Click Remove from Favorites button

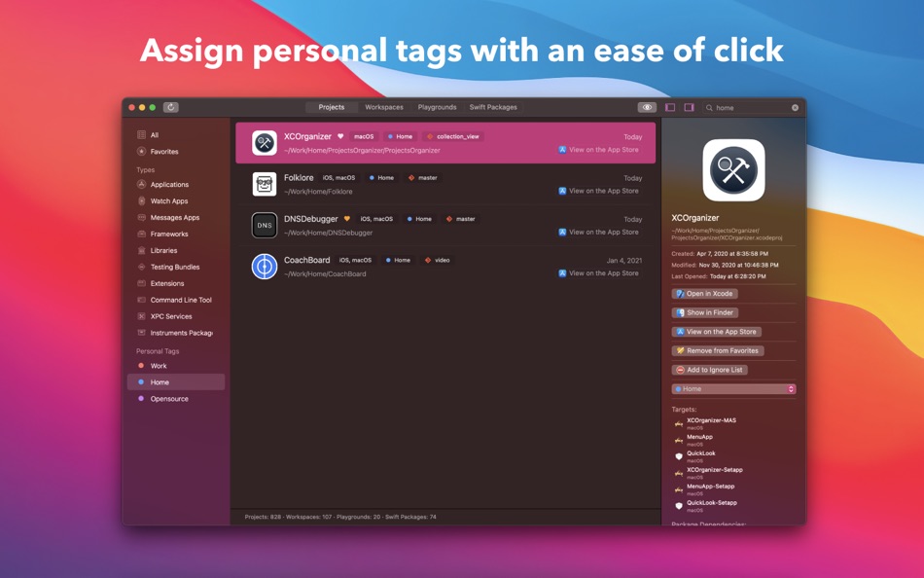click(718, 351)
